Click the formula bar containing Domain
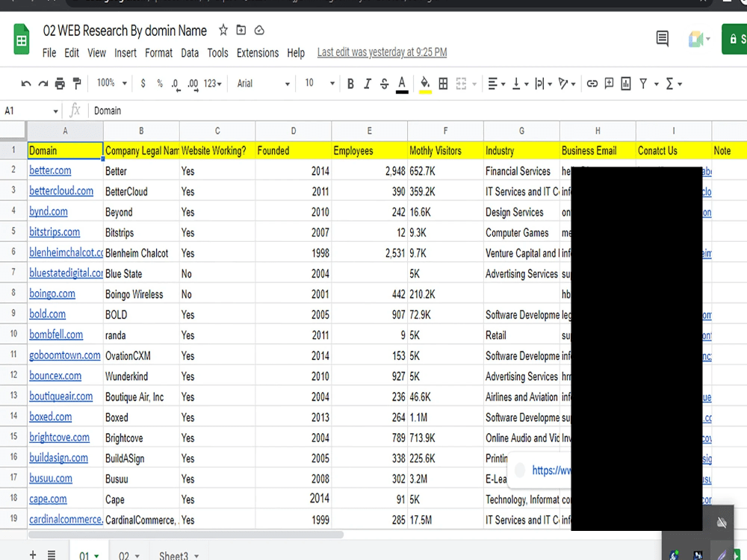The image size is (747, 560). click(419, 111)
